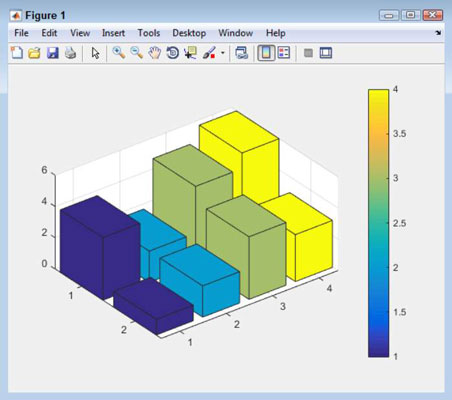Click colorbar tick label 3.5

click(399, 134)
